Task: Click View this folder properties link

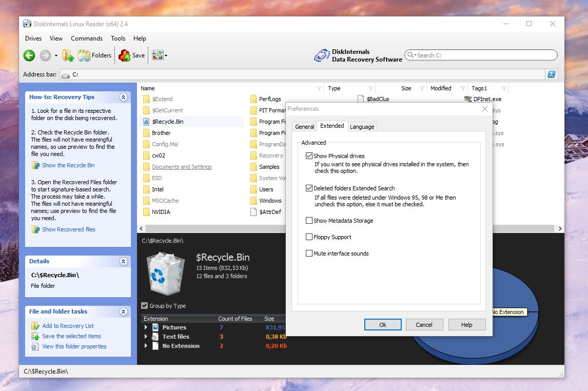Action: (74, 346)
